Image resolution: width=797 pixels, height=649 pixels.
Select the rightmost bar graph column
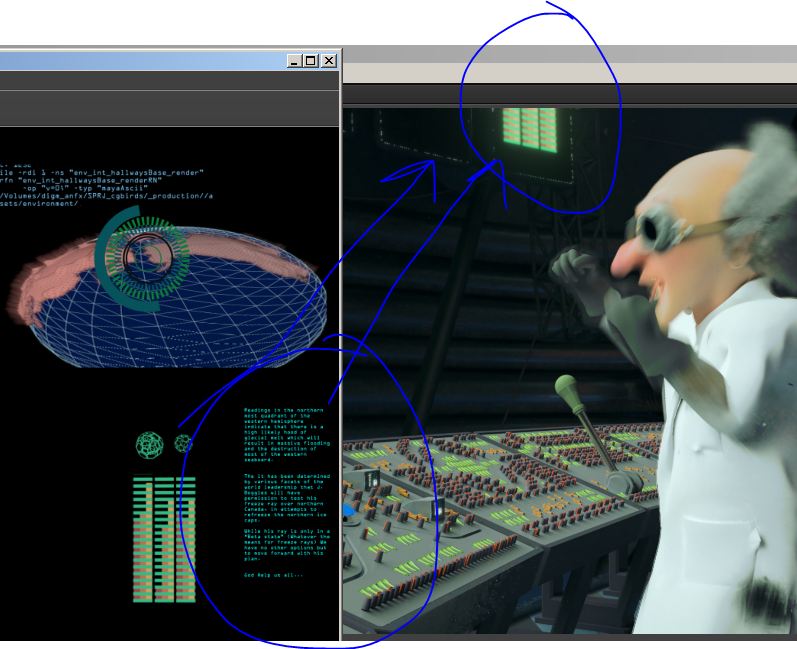click(186, 540)
